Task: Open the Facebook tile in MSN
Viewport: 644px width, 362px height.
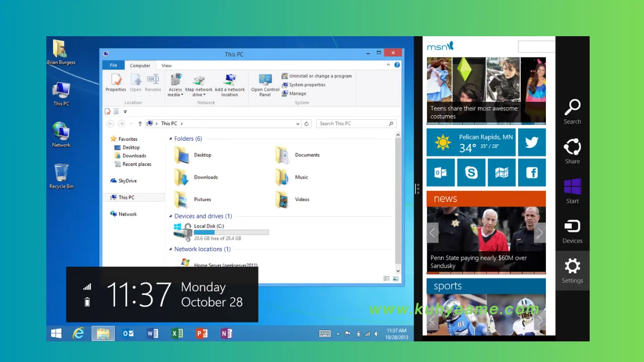Action: click(532, 172)
